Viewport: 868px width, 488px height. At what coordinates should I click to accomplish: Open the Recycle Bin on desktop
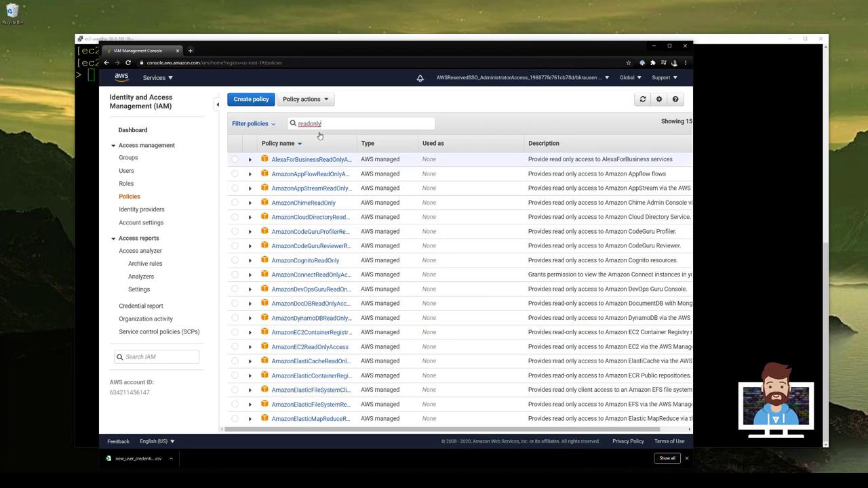click(12, 12)
